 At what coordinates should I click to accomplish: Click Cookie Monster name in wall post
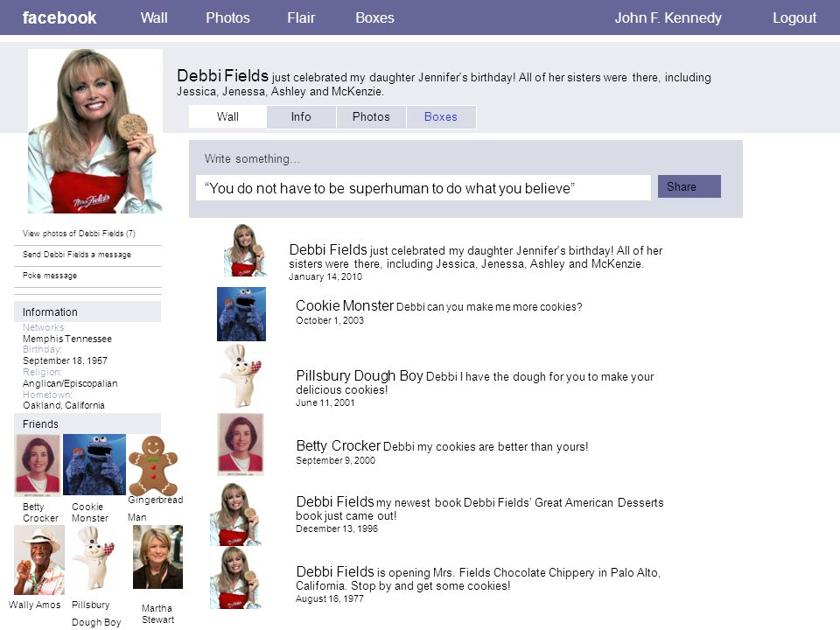pyautogui.click(x=345, y=306)
